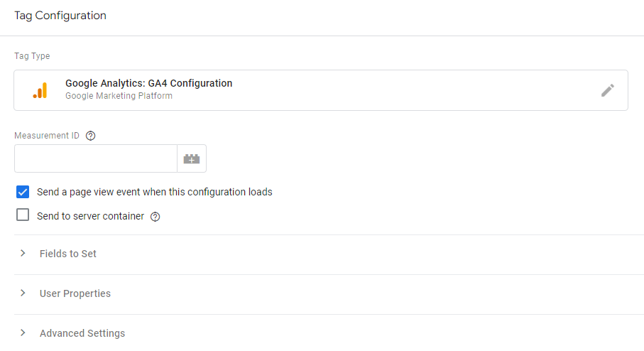The image size is (644, 351).
Task: Expand User Properties using the chevron arrow
Action: coord(23,293)
